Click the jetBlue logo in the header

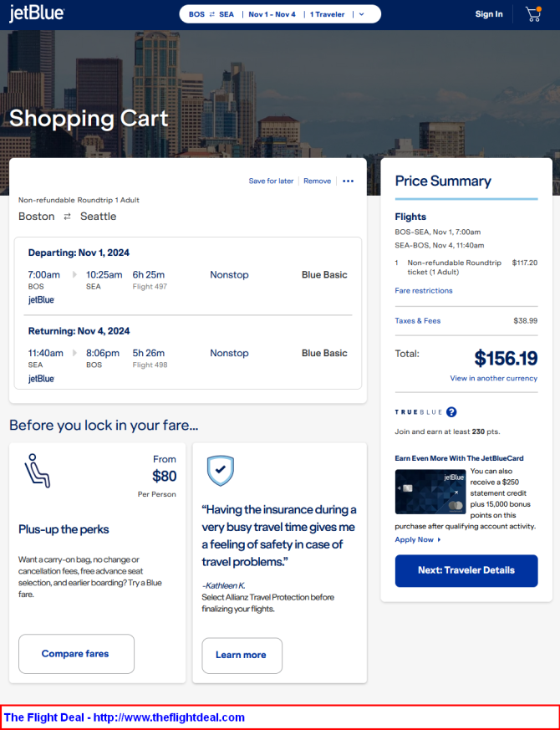point(37,13)
